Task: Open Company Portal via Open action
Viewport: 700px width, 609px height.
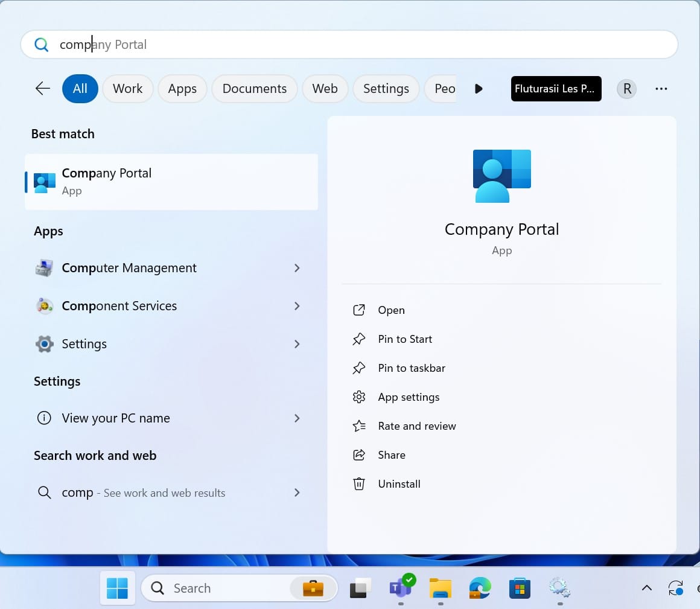Action: coord(391,310)
